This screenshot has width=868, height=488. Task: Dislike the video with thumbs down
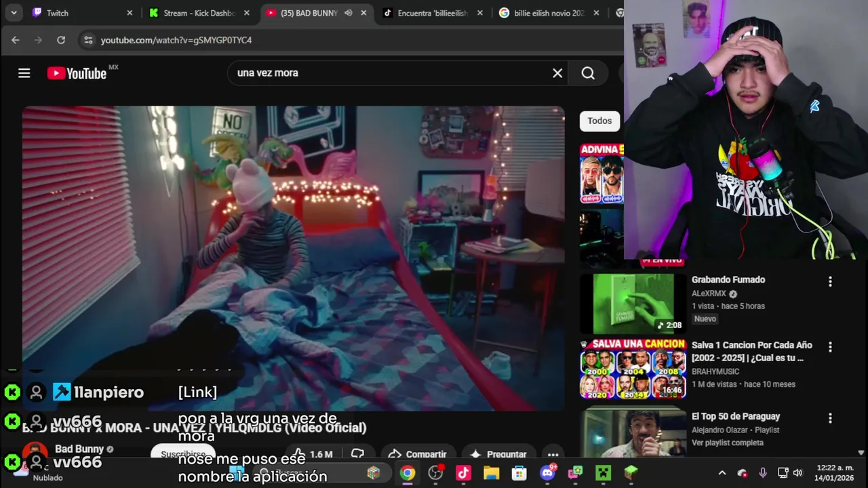[357, 455]
